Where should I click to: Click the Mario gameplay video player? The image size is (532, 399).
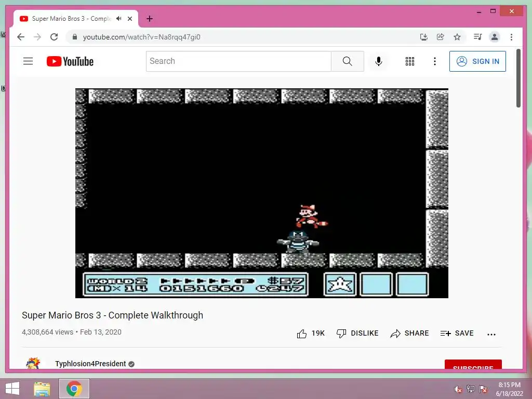point(262,193)
